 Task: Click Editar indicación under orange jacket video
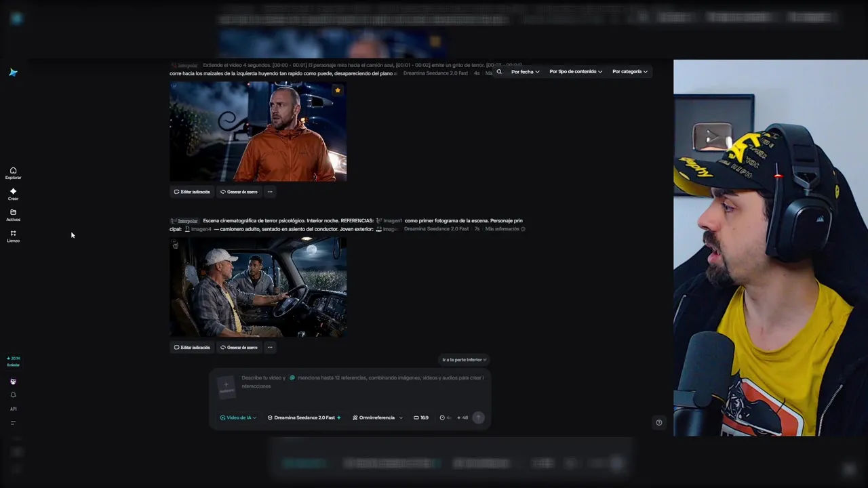click(192, 192)
